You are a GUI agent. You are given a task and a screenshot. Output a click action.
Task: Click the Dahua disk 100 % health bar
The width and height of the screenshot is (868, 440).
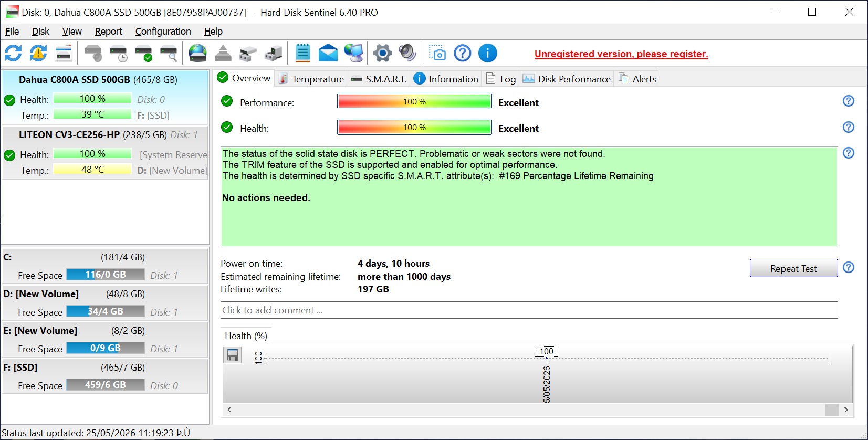click(92, 99)
